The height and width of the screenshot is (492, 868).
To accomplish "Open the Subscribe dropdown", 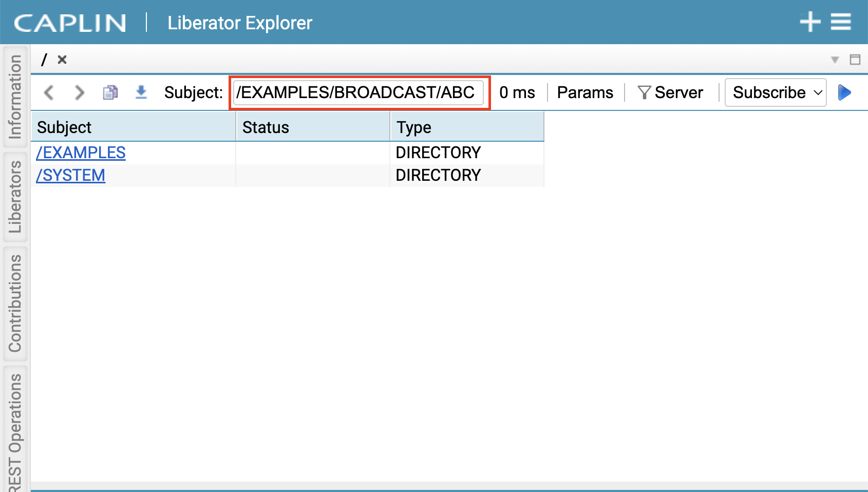I will pyautogui.click(x=776, y=92).
